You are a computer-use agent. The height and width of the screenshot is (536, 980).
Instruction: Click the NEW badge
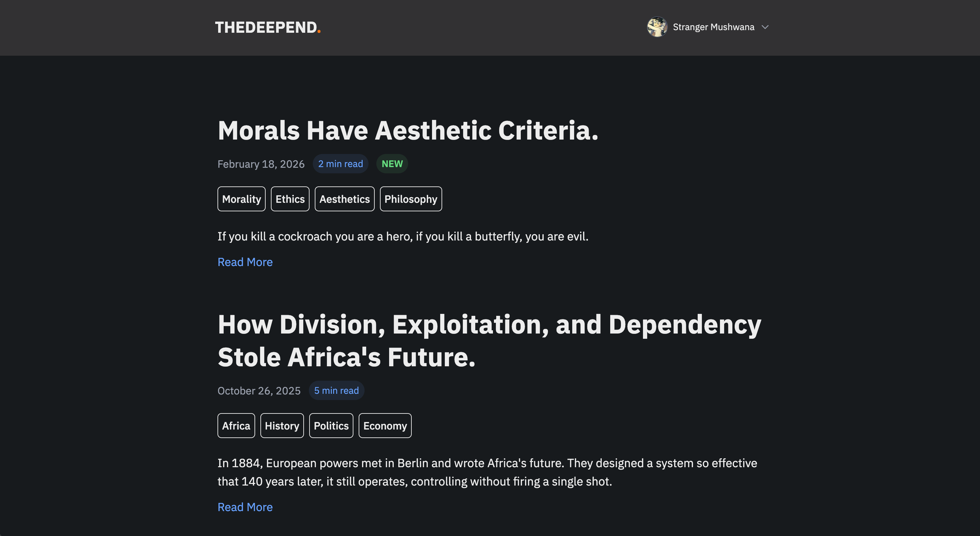coord(392,163)
